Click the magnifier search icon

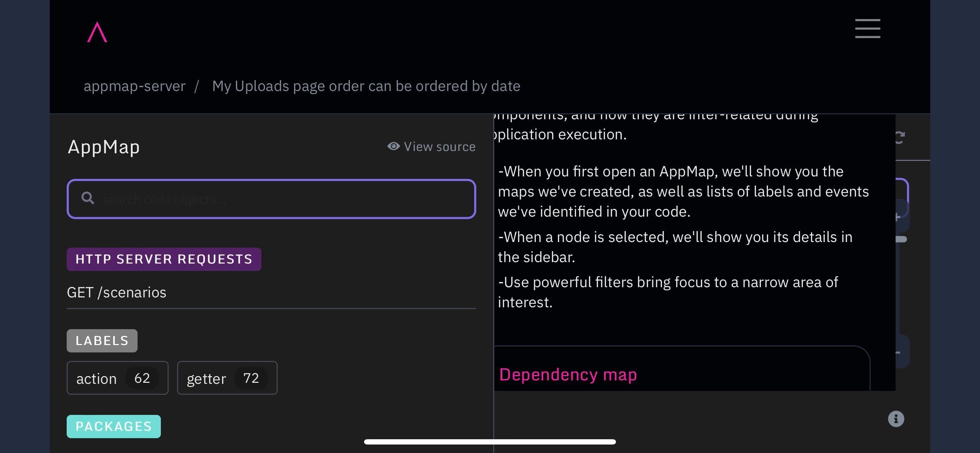pyautogui.click(x=88, y=198)
